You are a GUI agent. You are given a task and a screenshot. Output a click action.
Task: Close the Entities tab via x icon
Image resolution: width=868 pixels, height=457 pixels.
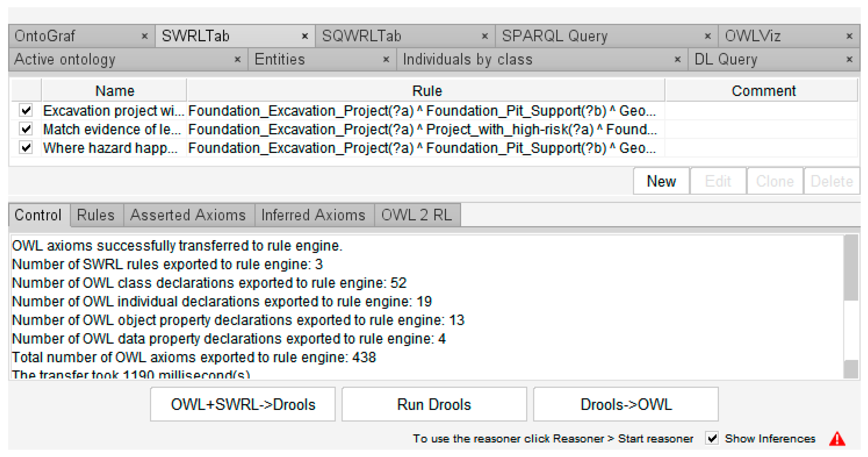tap(386, 60)
